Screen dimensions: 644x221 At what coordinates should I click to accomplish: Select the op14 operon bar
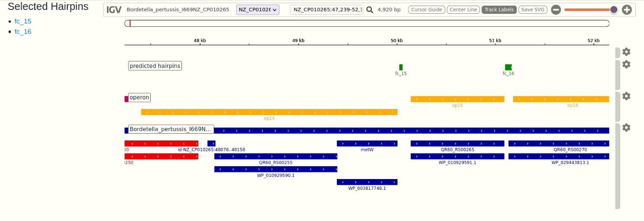coord(269,112)
